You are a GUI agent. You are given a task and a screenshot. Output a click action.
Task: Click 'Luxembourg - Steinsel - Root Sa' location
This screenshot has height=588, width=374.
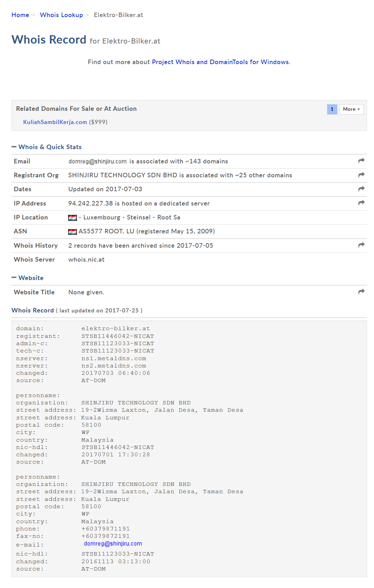click(x=132, y=217)
